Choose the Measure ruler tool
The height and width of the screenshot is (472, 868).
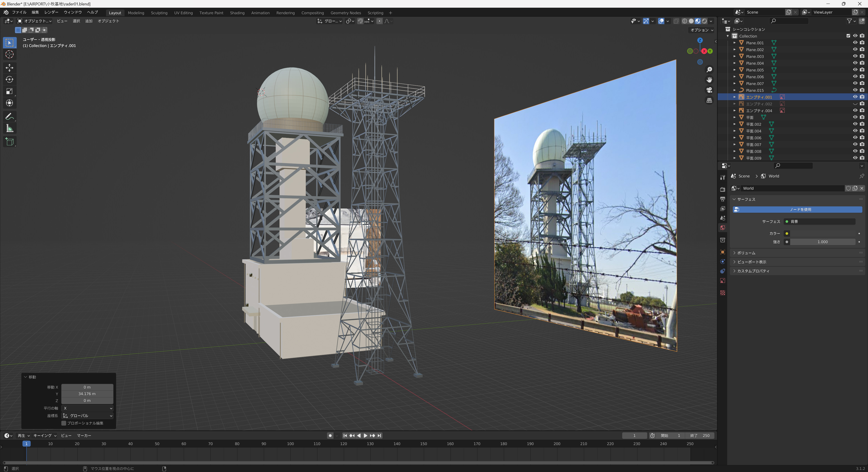(x=9, y=128)
